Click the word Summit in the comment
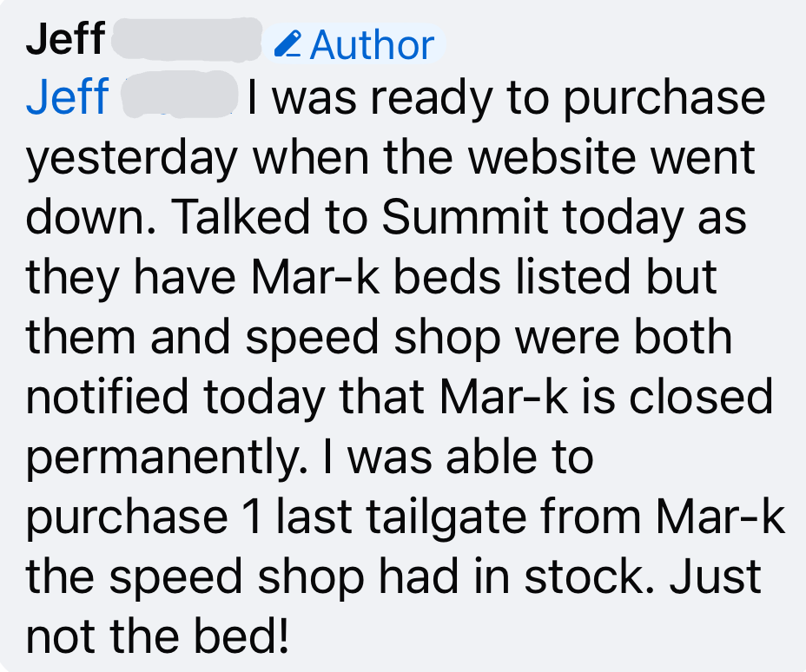This screenshot has width=806, height=672. 465,217
